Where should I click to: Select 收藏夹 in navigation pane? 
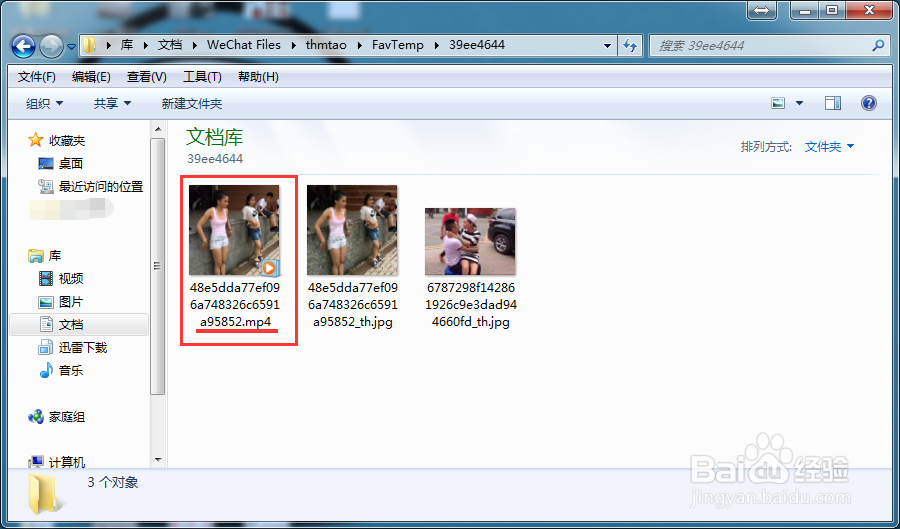pos(67,141)
